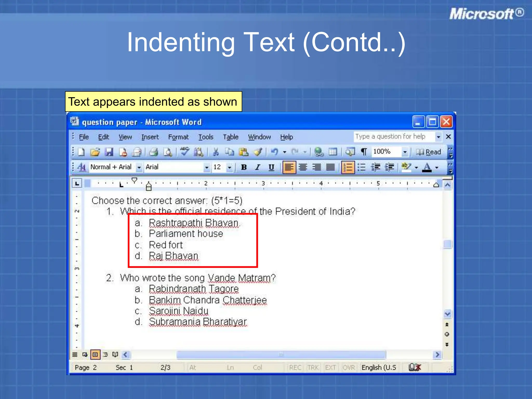This screenshot has width=532, height=399.
Task: Click Insert Table grid icon
Action: click(333, 152)
